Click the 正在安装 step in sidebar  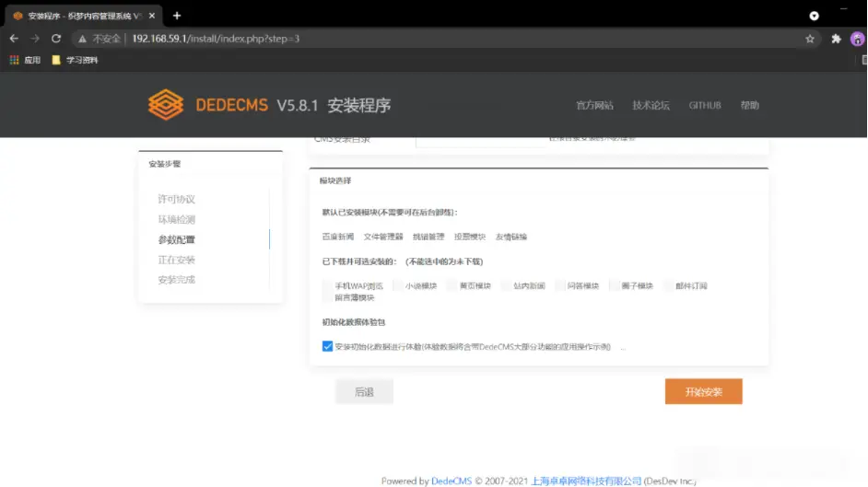coord(177,260)
